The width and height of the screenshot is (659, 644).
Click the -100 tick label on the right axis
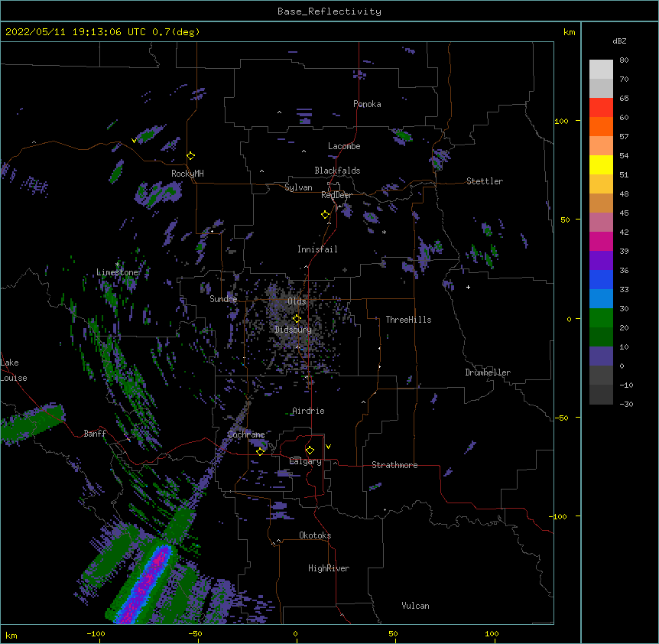(559, 516)
